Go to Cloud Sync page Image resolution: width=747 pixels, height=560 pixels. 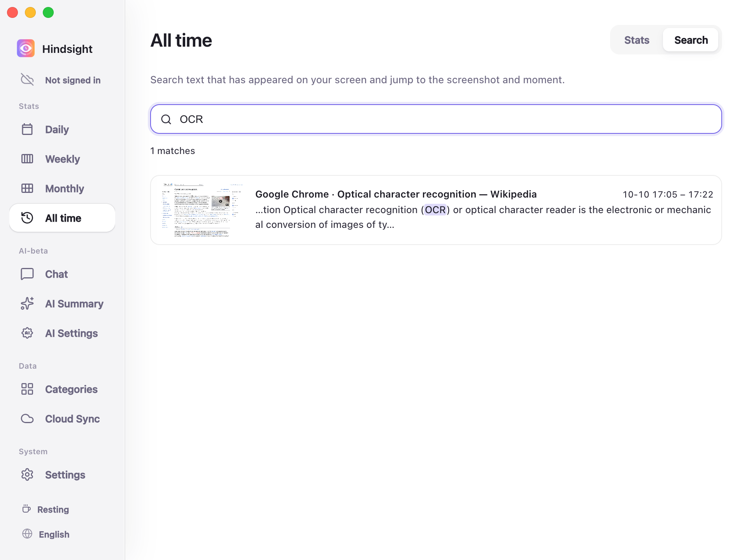[x=62, y=418]
